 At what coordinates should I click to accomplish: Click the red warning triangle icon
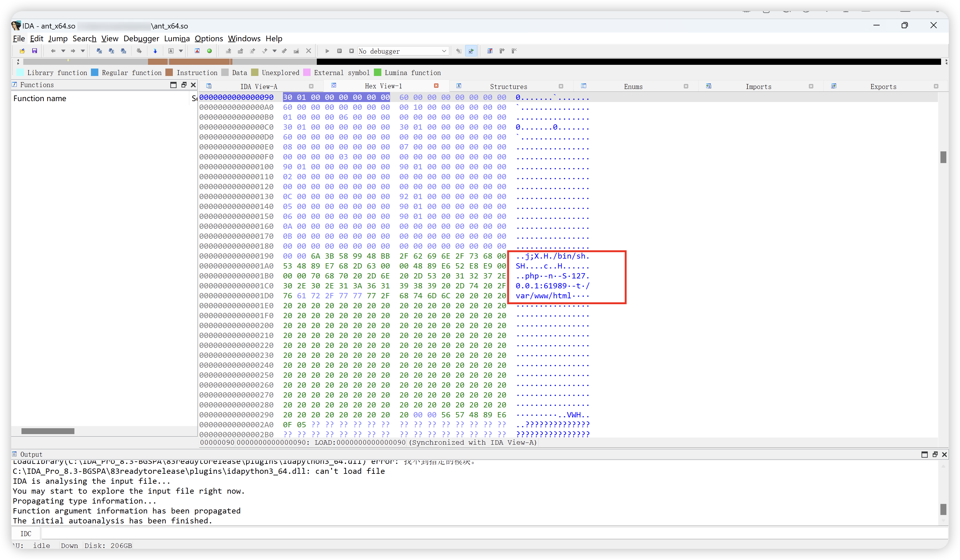tap(197, 51)
